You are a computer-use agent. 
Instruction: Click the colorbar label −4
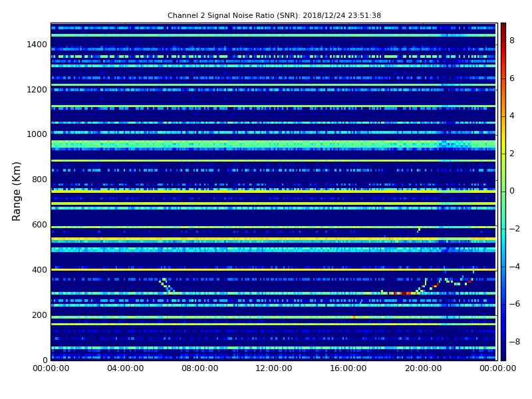pos(514,267)
